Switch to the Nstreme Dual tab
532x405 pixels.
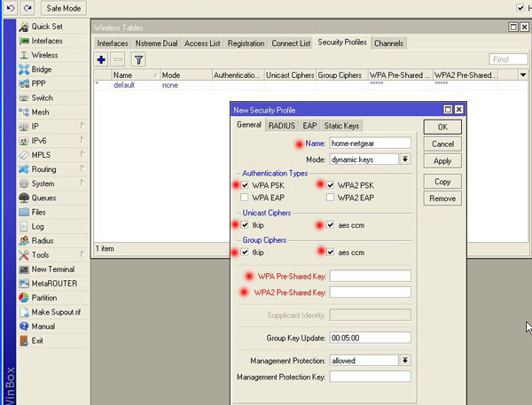tap(156, 43)
